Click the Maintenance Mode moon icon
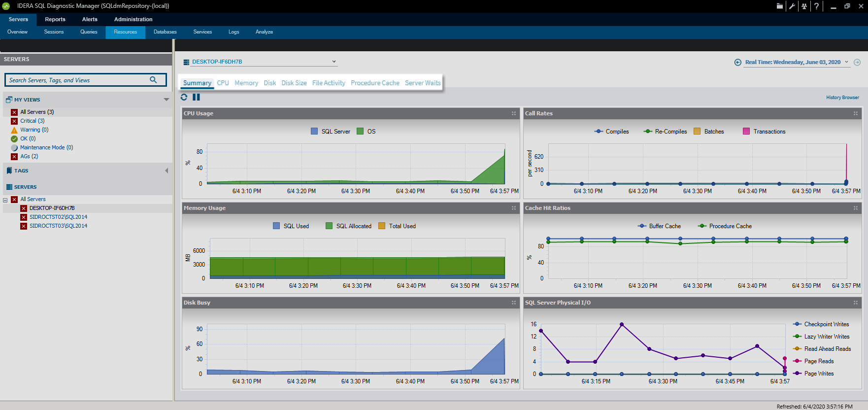The image size is (868, 410). pyautogui.click(x=14, y=148)
